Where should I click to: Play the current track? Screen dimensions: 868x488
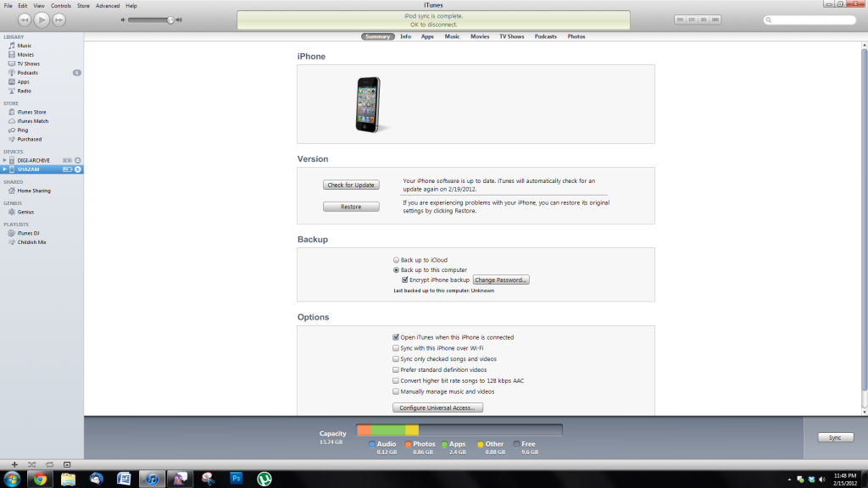(x=42, y=20)
